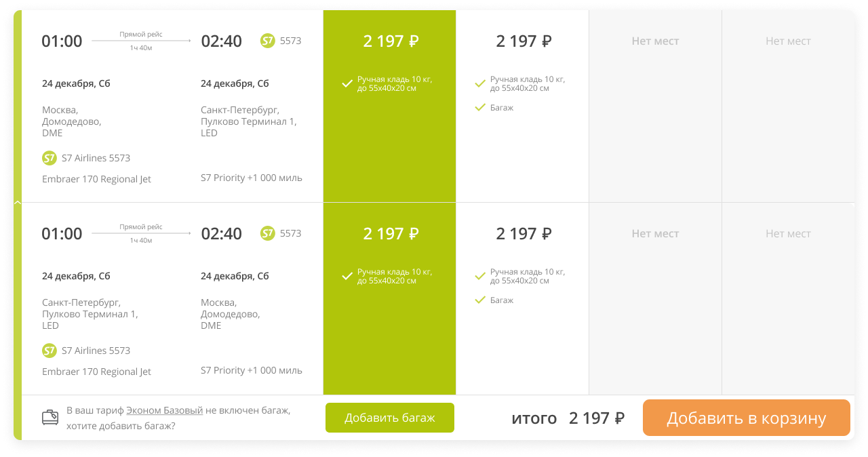Click the last Нет мест cell of the second flight
This screenshot has width=868, height=457.
788,298
